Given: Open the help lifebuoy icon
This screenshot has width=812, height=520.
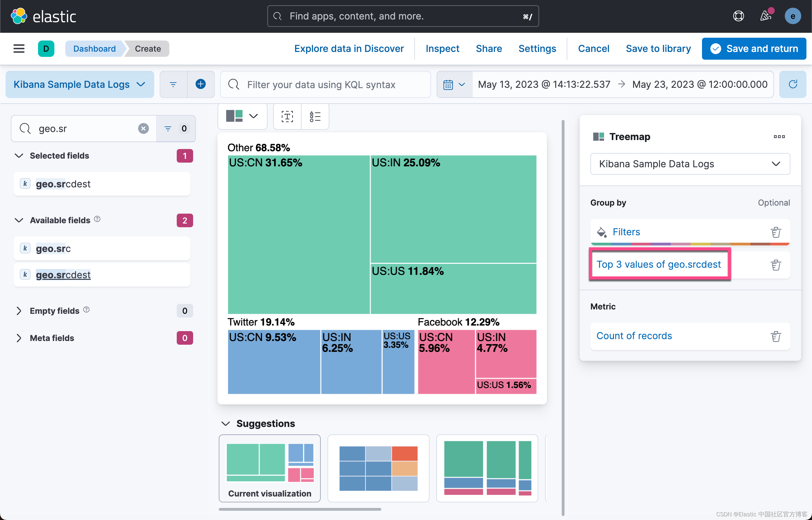Looking at the screenshot, I should point(738,16).
